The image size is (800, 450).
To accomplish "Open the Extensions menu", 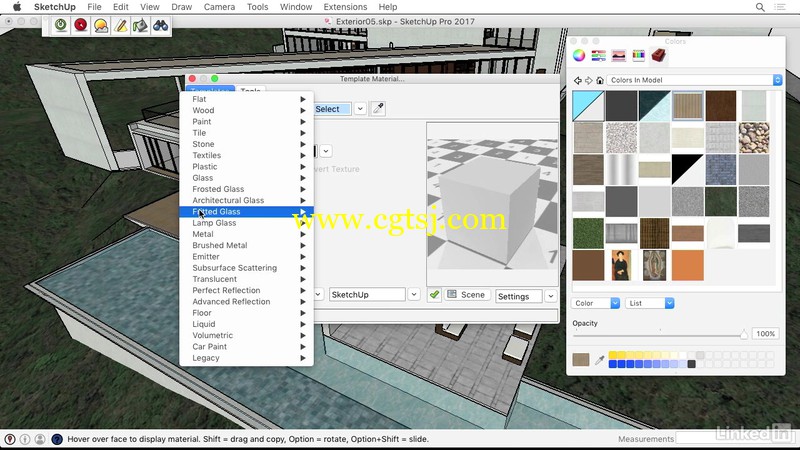I will (x=345, y=7).
